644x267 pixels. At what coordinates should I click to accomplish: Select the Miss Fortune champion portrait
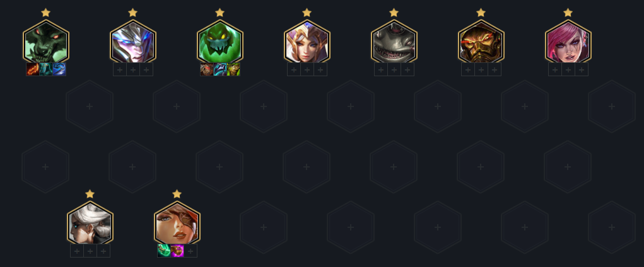(x=177, y=224)
